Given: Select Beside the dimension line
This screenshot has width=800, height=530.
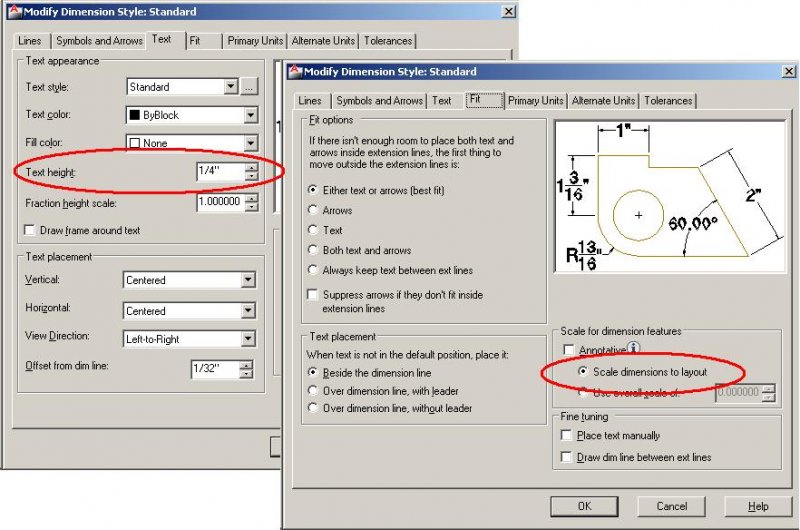Looking at the screenshot, I should (313, 372).
